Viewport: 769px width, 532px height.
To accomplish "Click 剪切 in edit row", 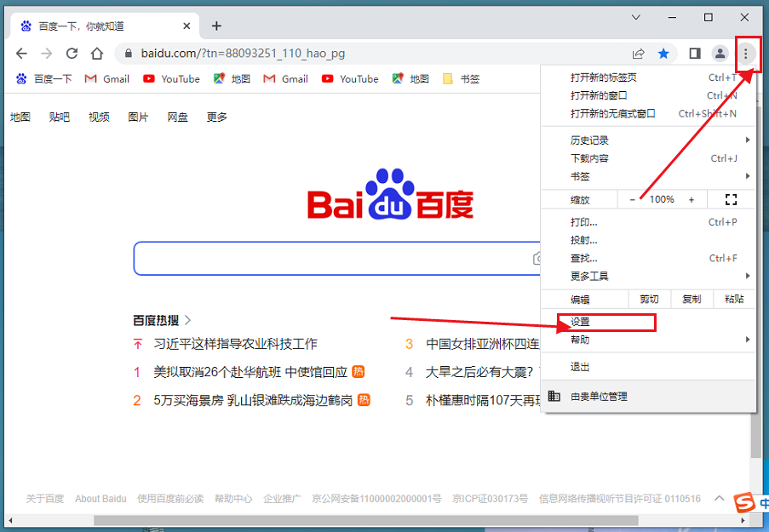I will 649,299.
